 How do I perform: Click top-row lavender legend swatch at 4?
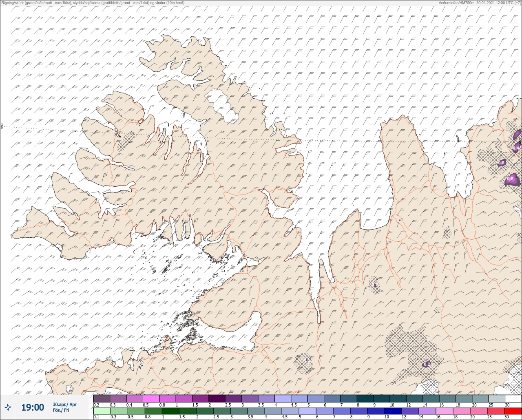tap(283, 398)
